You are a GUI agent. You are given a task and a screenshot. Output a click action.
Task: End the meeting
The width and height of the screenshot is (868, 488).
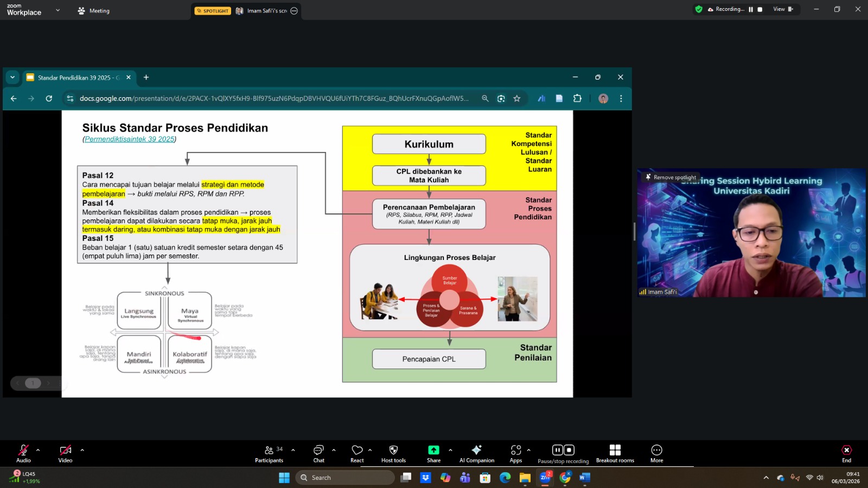pyautogui.click(x=846, y=453)
